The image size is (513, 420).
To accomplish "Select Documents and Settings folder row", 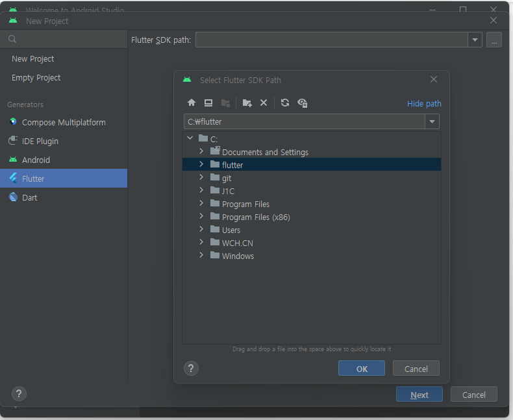I will tap(312, 152).
